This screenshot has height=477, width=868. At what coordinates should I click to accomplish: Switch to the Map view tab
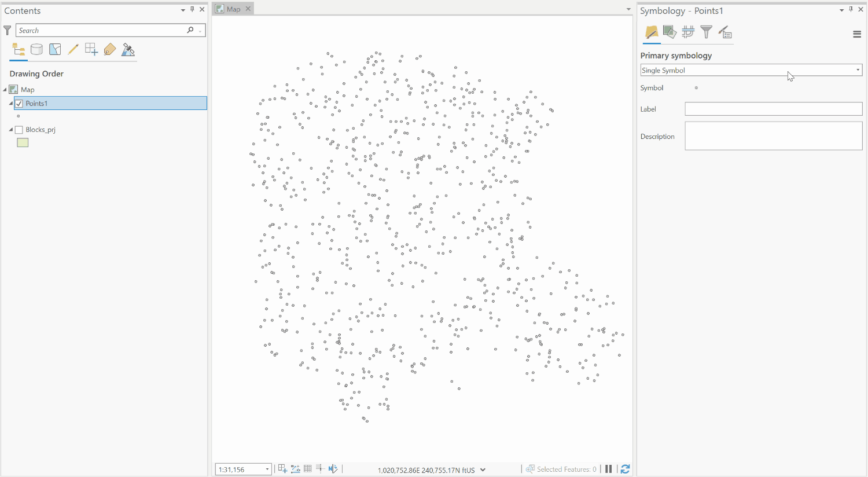[233, 9]
